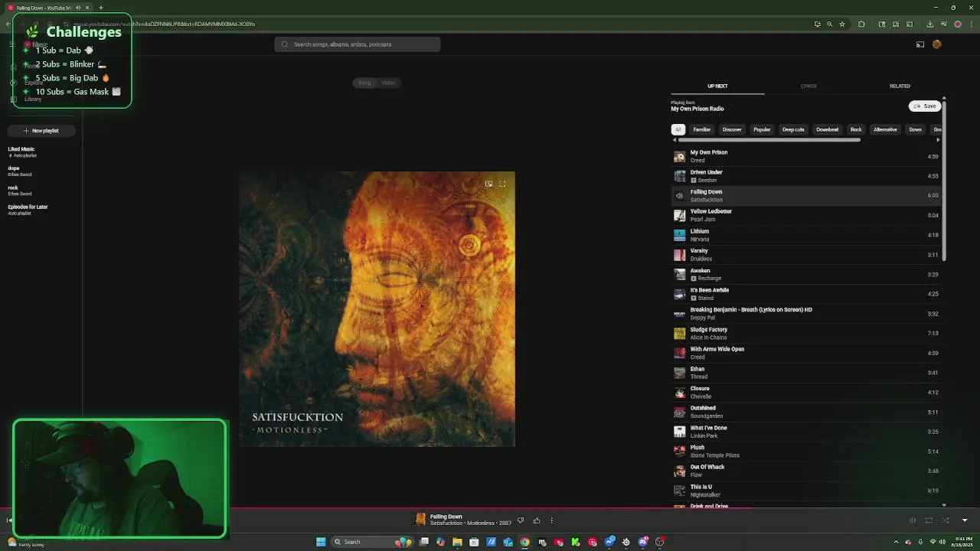Open Chrome downloads icon
Viewport: 980px width, 551px height.
coord(930,24)
